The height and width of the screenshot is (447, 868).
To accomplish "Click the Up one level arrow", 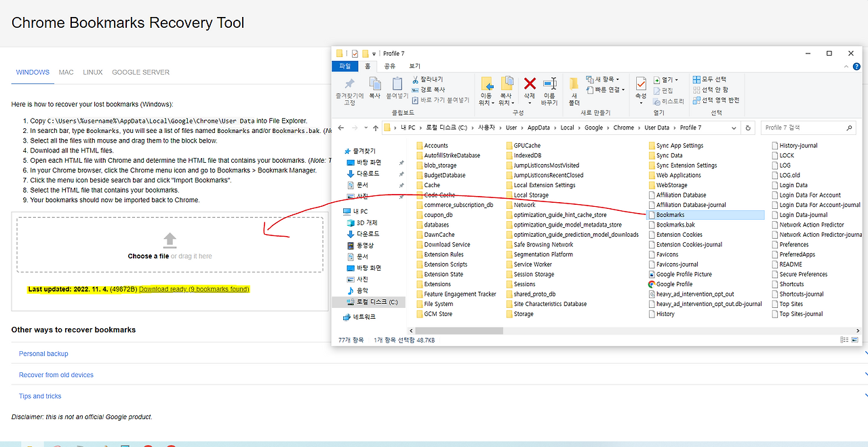I will tap(376, 128).
